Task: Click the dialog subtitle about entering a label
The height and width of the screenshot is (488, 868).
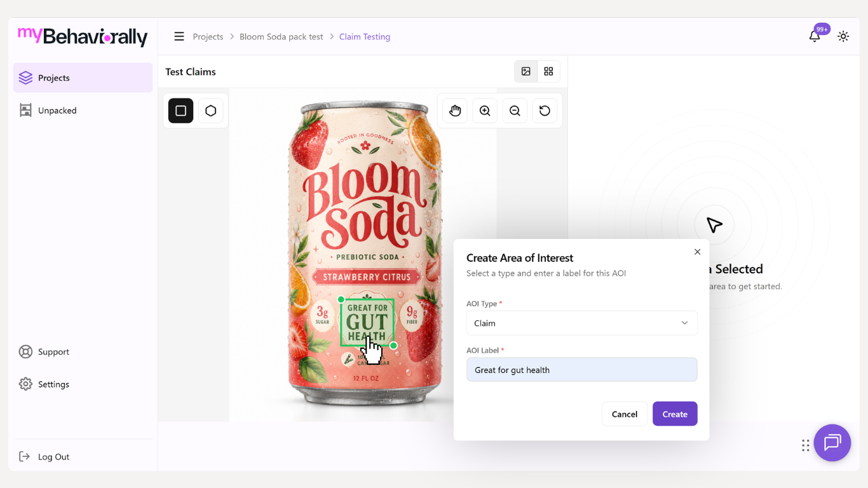Action: click(x=546, y=273)
